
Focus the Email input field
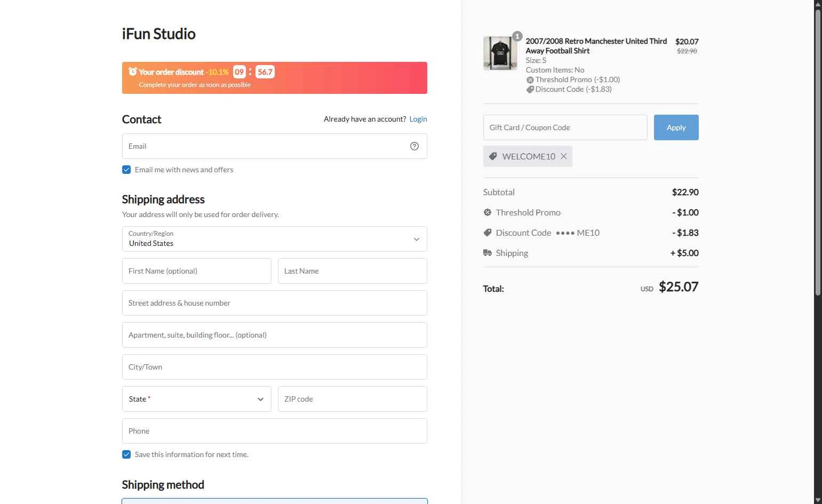[275, 146]
